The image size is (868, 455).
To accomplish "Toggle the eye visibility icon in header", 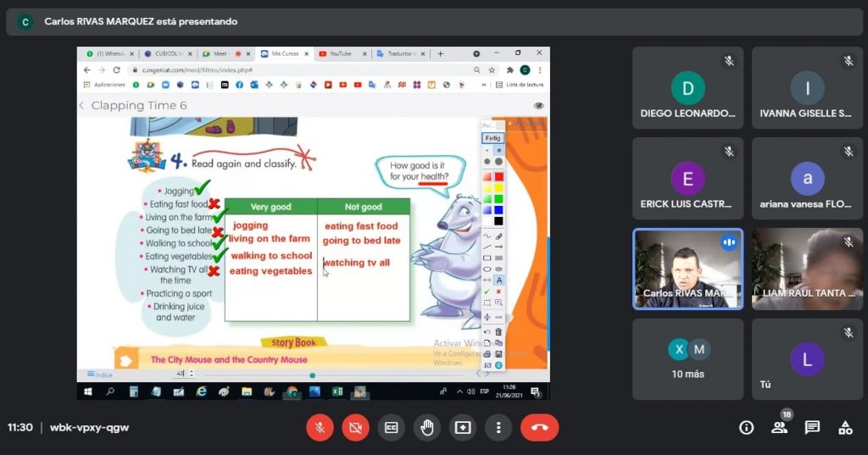I will 538,105.
